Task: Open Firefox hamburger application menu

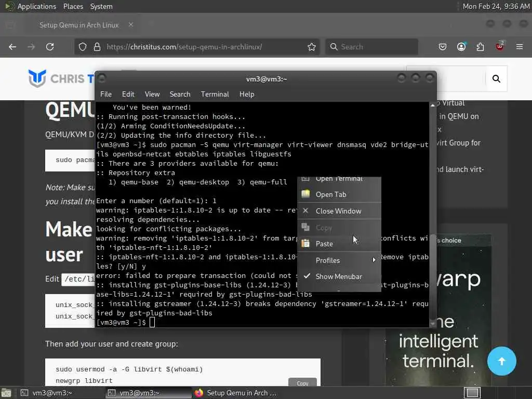Action: [520, 47]
